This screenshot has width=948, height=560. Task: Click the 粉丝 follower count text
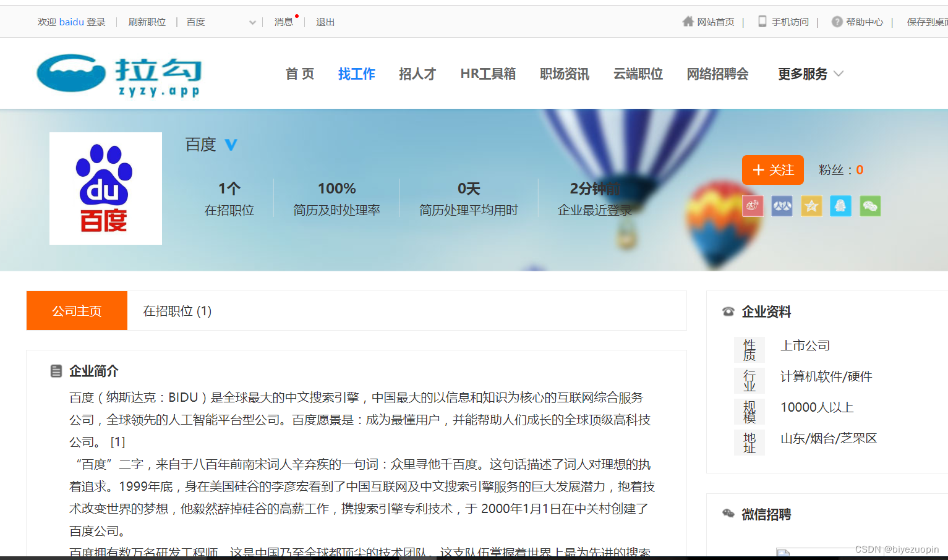(841, 170)
